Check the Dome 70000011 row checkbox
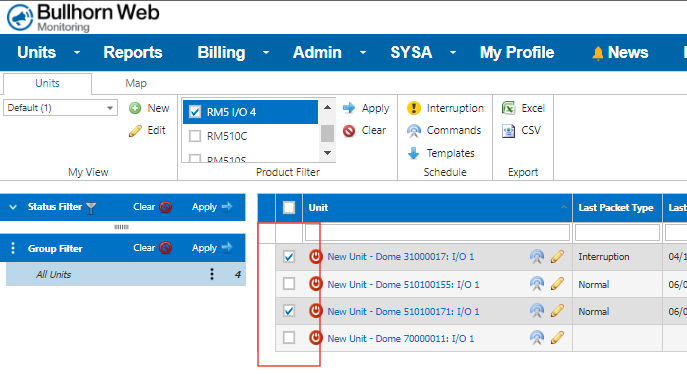The image size is (687, 375). (x=289, y=338)
